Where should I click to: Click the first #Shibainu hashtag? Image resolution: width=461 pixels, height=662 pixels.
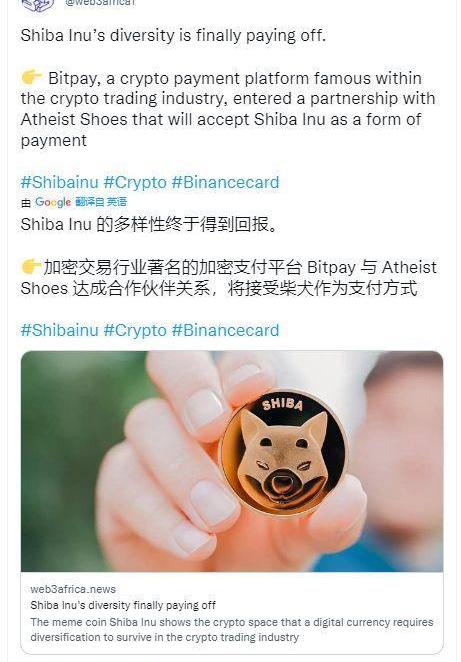tap(60, 182)
